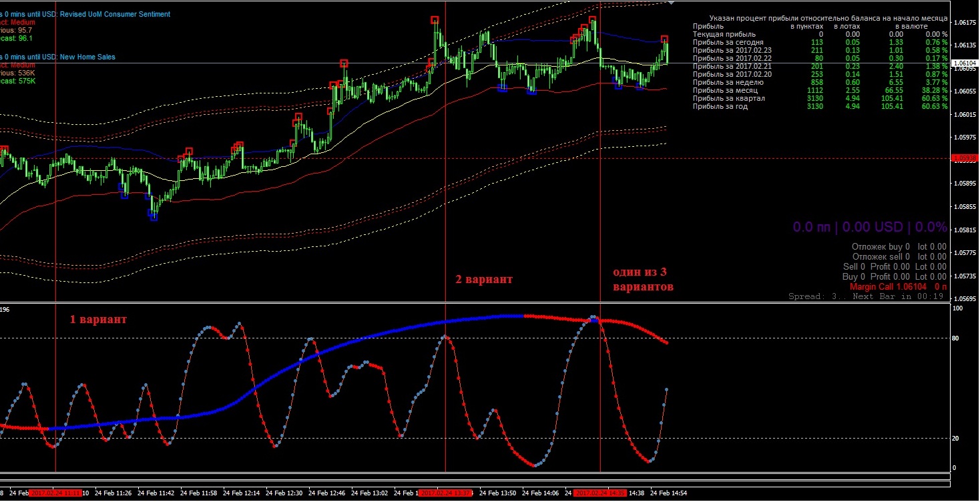
Task: Select the "Текущая прибыль" row label
Action: tap(724, 34)
